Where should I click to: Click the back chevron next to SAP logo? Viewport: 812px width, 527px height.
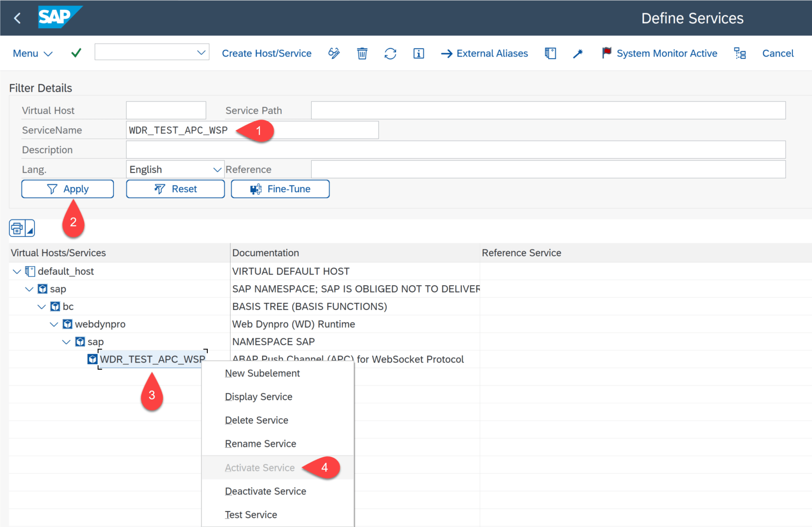pos(17,18)
